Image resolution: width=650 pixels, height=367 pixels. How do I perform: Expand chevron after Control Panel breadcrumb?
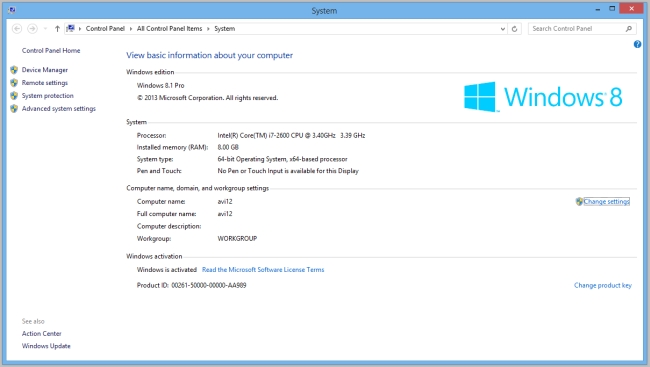[x=131, y=29]
